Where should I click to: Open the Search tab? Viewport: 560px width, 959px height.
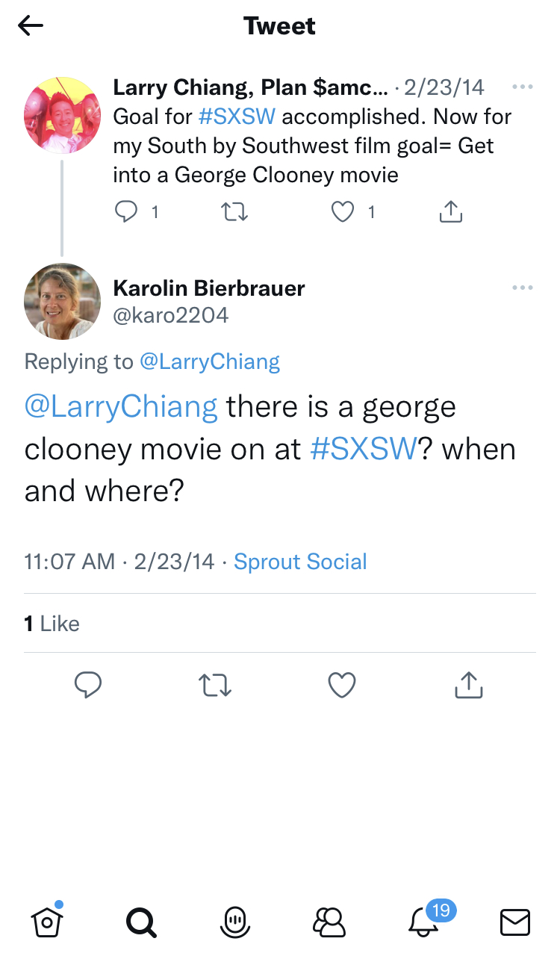pos(141,922)
